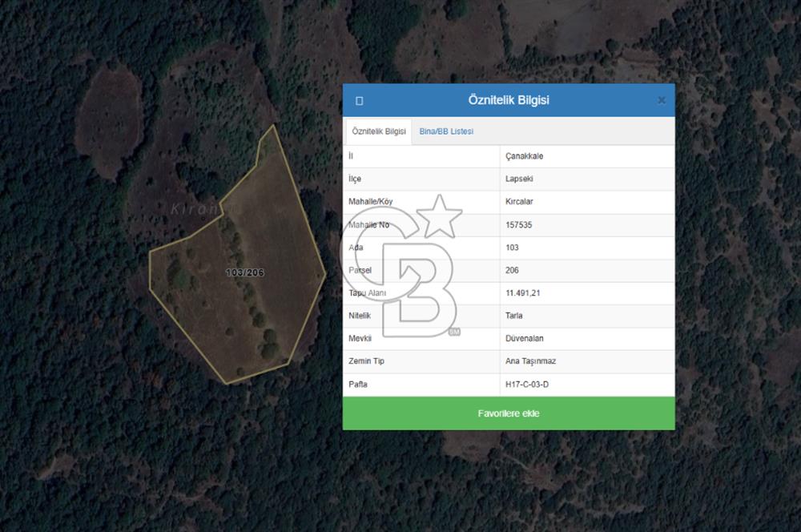Click the Zemin Tip row label

pos(366,361)
